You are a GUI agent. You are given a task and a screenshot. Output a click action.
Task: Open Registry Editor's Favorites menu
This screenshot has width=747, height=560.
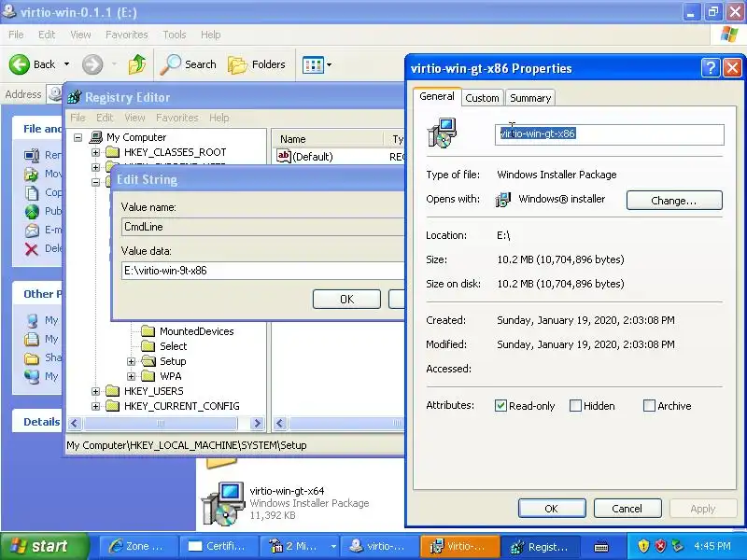pyautogui.click(x=176, y=118)
